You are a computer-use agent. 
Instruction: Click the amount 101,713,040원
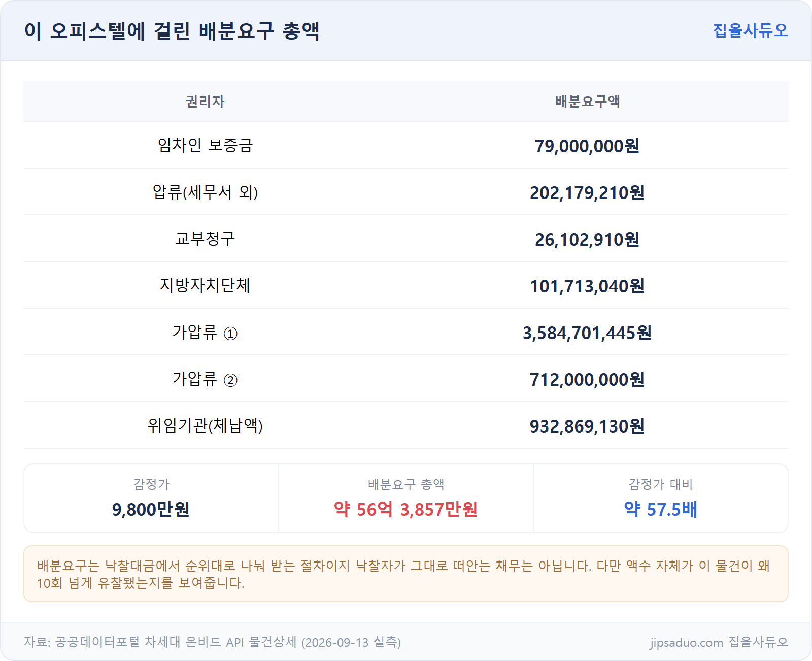(x=587, y=286)
